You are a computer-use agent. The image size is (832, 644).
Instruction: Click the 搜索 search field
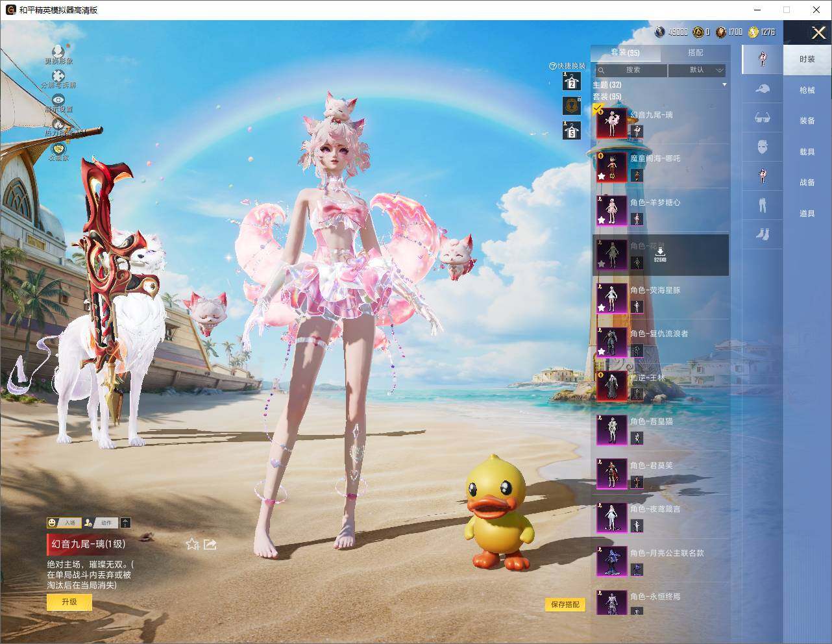[631, 69]
